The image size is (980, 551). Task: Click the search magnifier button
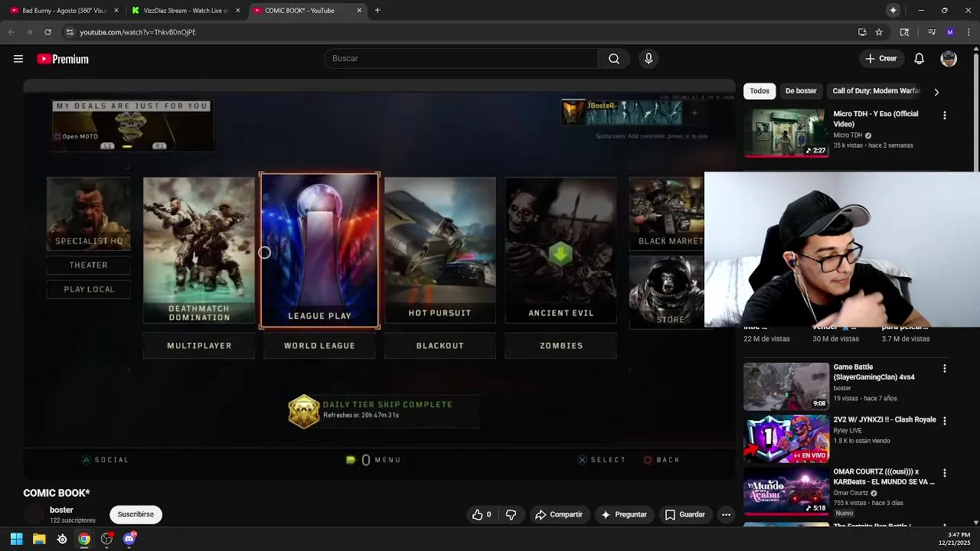tap(614, 59)
